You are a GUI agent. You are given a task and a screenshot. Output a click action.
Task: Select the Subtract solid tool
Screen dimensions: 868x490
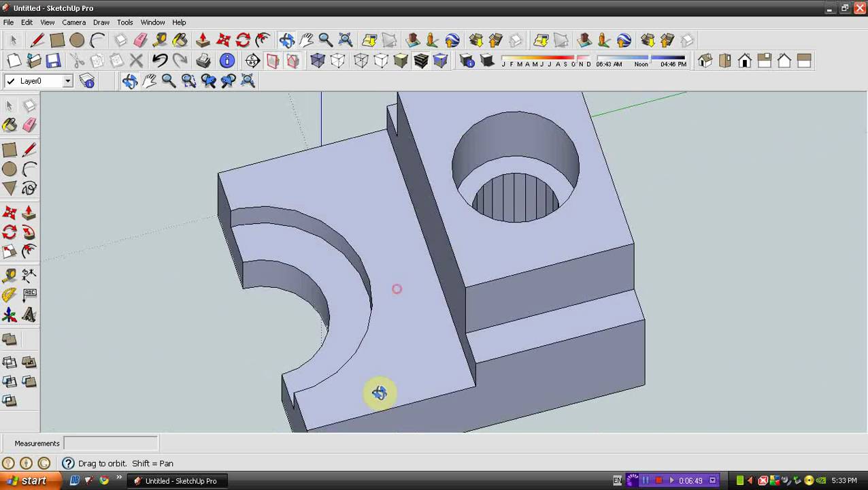coord(10,382)
